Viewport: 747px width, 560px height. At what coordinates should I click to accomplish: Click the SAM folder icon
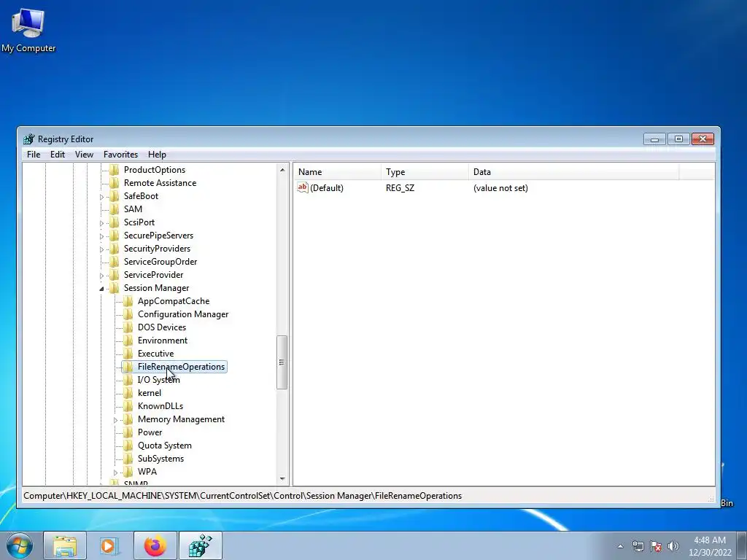[x=115, y=209]
